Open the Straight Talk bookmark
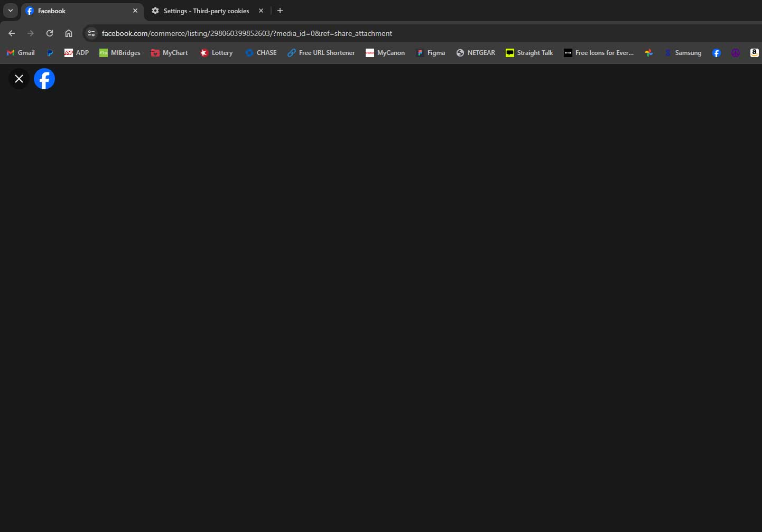Image resolution: width=762 pixels, height=532 pixels. [529, 53]
